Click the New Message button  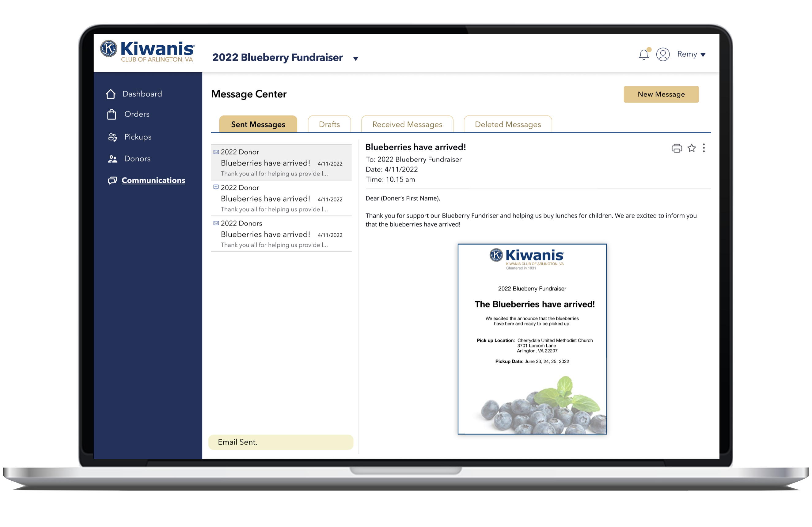pyautogui.click(x=661, y=94)
